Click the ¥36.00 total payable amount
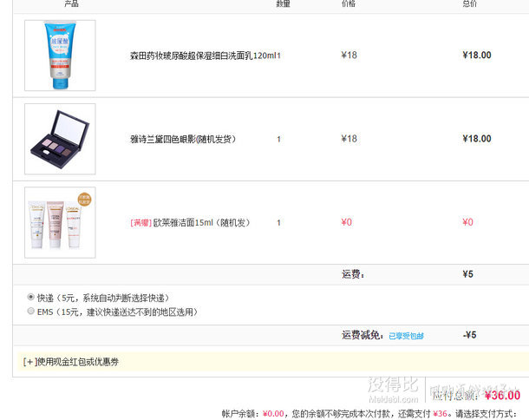This screenshot has height=420, width=529. [x=502, y=396]
